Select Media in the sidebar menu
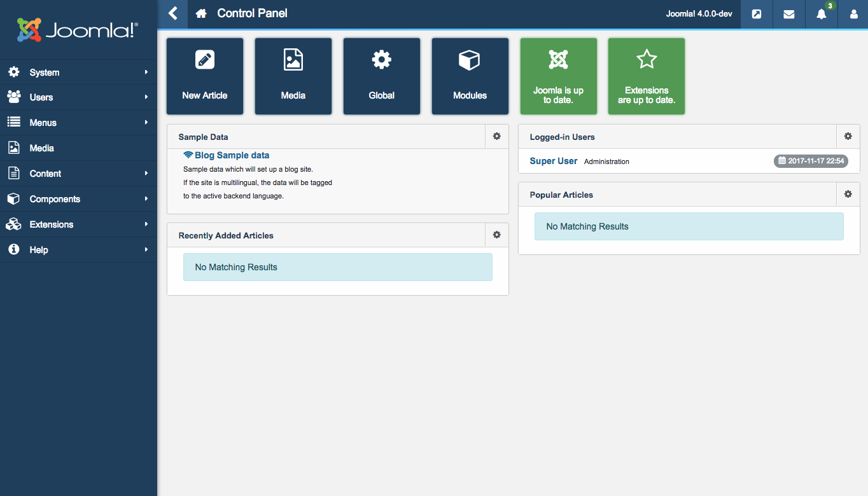This screenshot has height=496, width=868. tap(78, 148)
